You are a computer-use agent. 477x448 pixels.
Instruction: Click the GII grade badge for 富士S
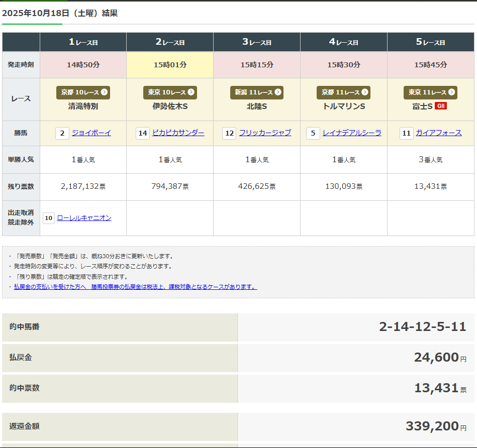click(441, 106)
